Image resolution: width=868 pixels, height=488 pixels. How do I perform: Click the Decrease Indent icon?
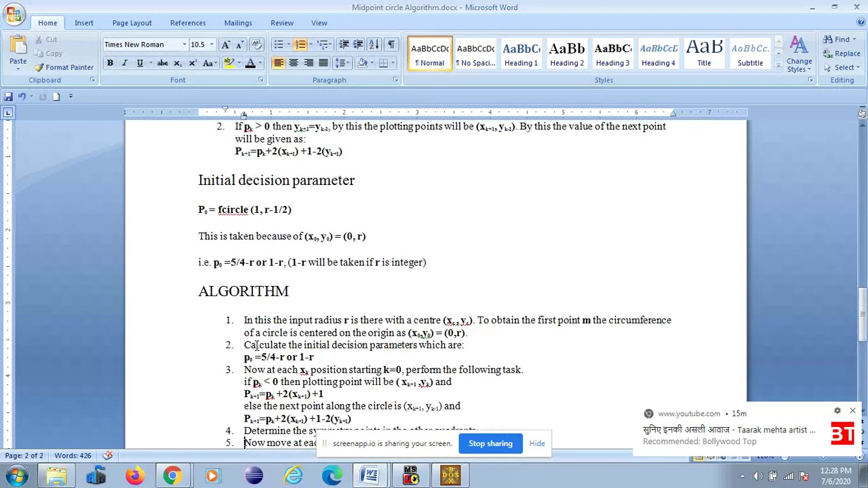344,45
